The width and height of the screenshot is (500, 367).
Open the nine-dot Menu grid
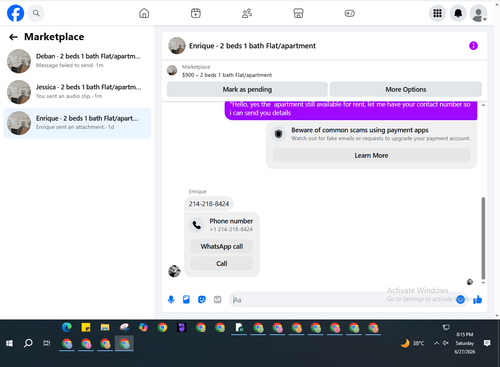pyautogui.click(x=437, y=13)
